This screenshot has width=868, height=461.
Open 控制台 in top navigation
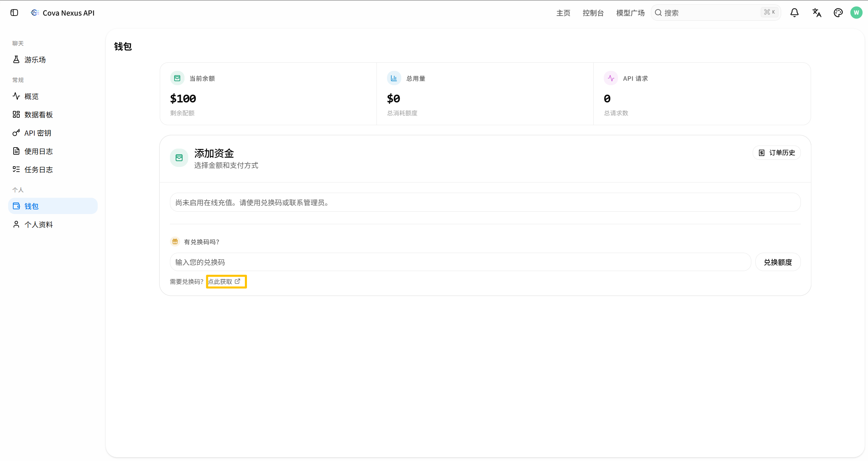point(593,13)
